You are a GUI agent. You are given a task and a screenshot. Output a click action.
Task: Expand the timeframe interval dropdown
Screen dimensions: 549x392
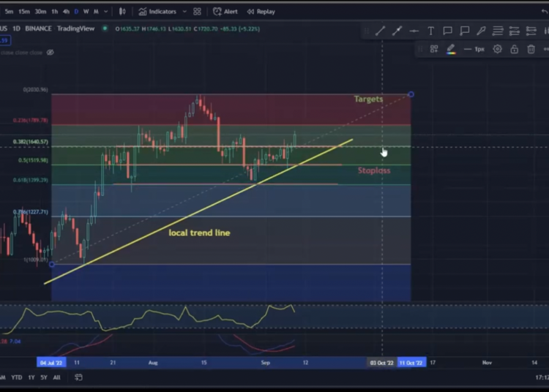105,12
